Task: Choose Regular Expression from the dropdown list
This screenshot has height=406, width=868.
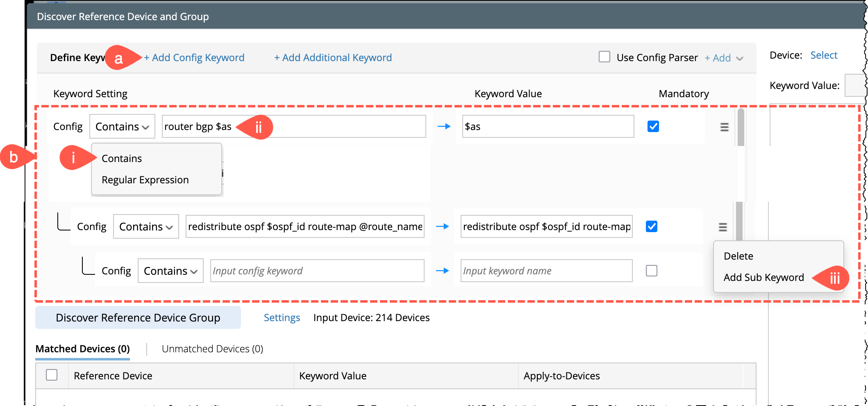Action: pyautogui.click(x=145, y=180)
